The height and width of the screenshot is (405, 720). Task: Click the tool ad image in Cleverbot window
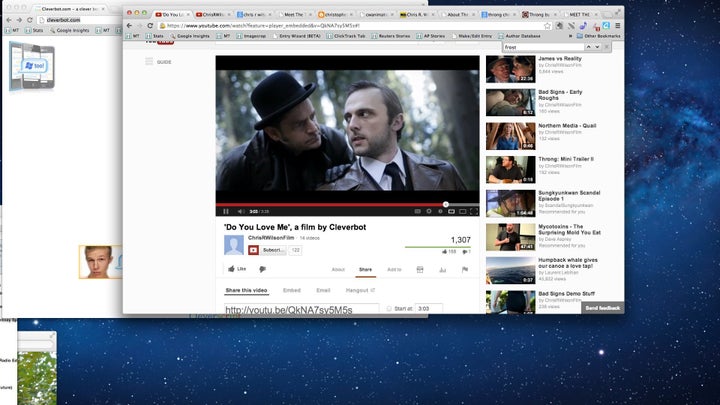[x=32, y=65]
